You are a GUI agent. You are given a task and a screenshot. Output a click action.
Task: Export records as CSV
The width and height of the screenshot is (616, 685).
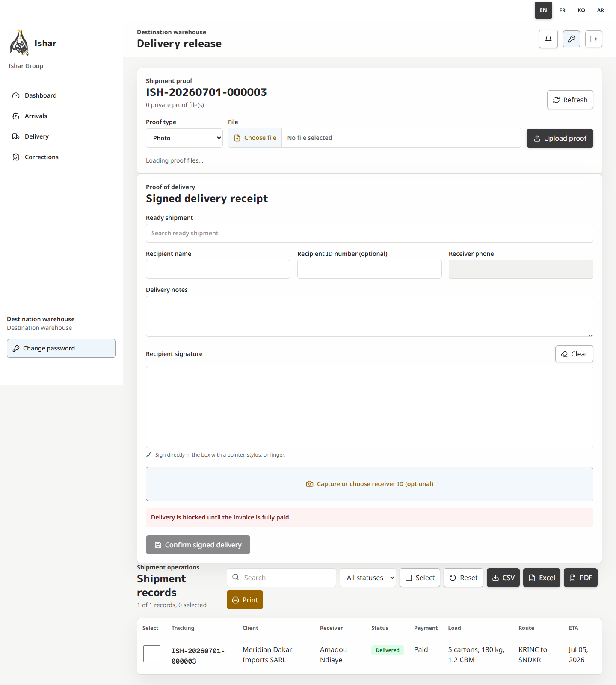coord(503,578)
